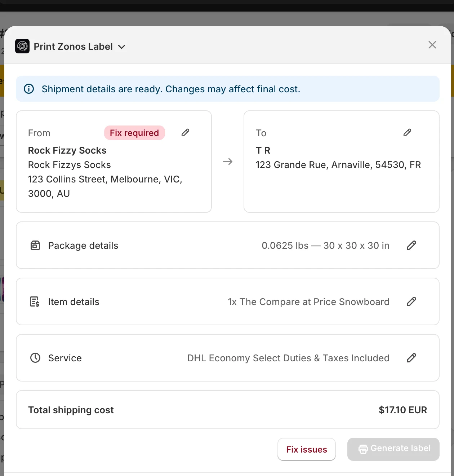Click the Package details box icon
This screenshot has height=476, width=454.
click(x=35, y=245)
